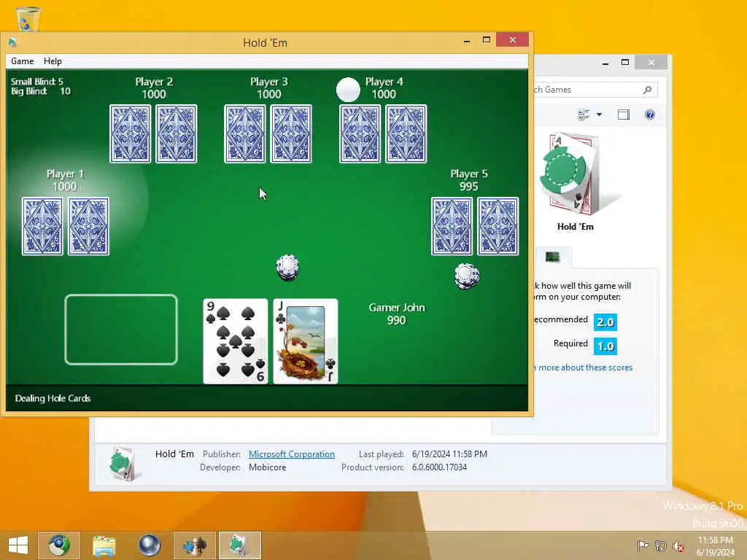747x560 pixels.
Task: Click Player 3's left face-down card
Action: pyautogui.click(x=245, y=134)
